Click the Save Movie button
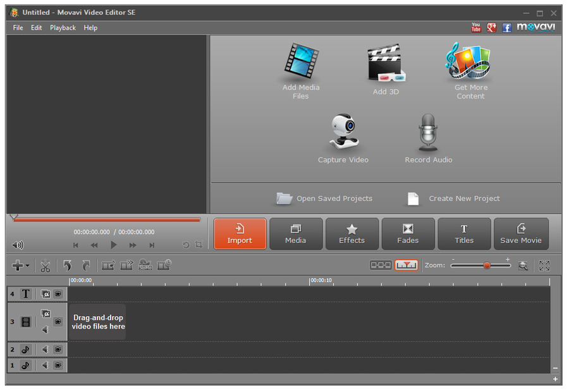 [521, 234]
